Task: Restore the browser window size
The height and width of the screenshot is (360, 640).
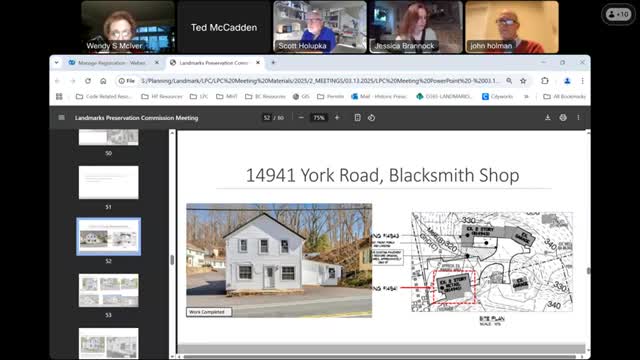Action: click(563, 62)
